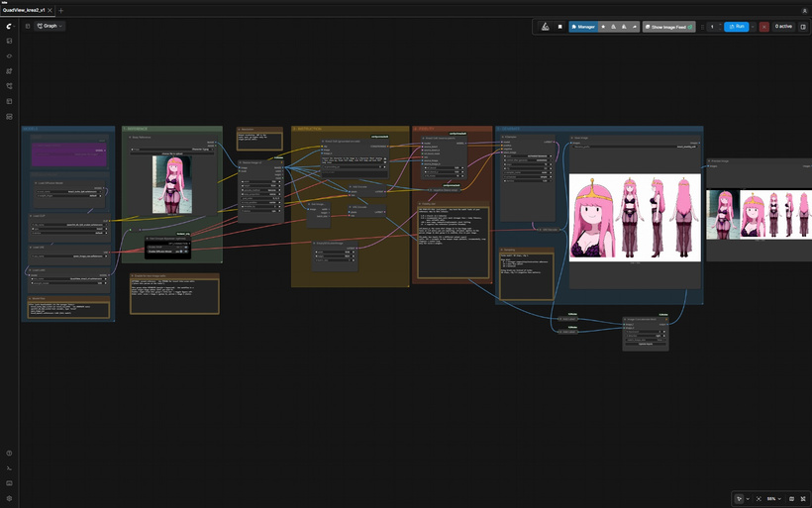The width and height of the screenshot is (812, 508).
Task: Activate the select mode cursor tool
Action: point(739,499)
